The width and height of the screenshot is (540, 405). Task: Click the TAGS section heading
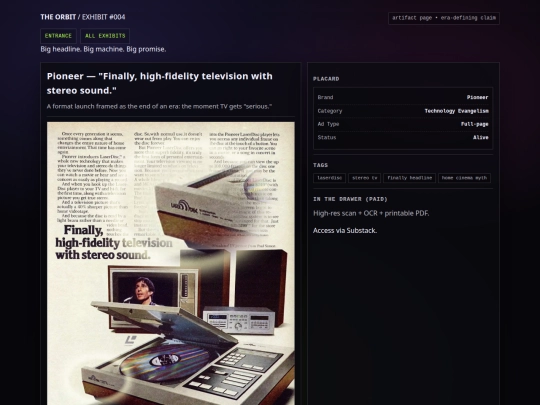[x=320, y=165]
